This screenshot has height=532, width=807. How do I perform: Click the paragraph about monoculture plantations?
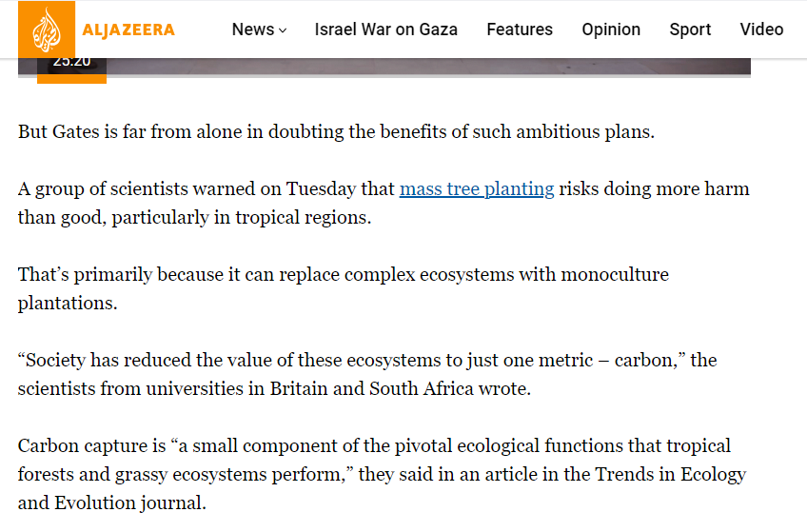coord(343,275)
